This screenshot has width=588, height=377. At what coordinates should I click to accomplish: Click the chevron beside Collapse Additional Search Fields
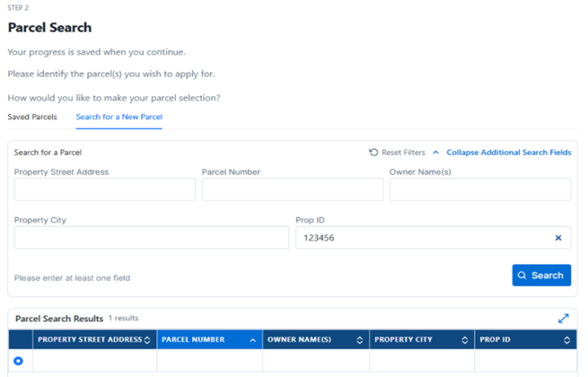tap(435, 153)
